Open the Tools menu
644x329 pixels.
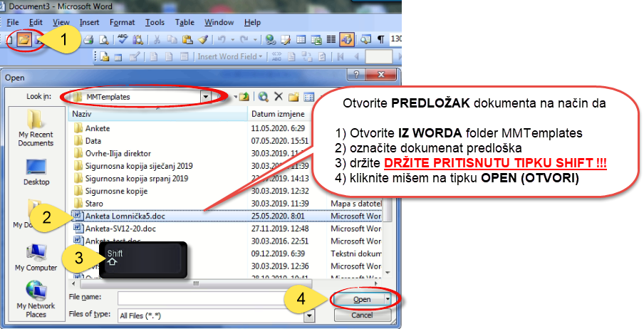coord(155,22)
